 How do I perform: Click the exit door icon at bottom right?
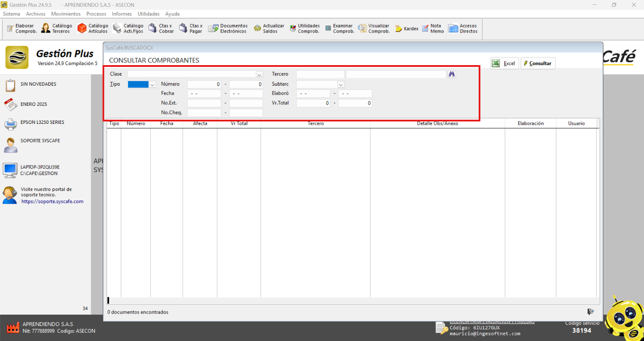590,312
